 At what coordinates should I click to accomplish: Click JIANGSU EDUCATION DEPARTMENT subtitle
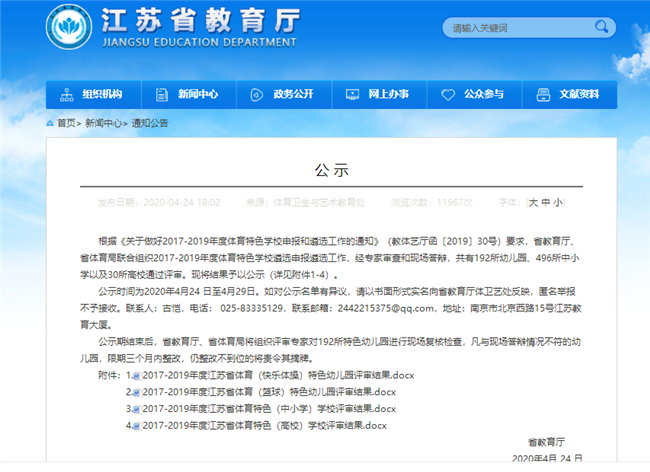pyautogui.click(x=199, y=43)
